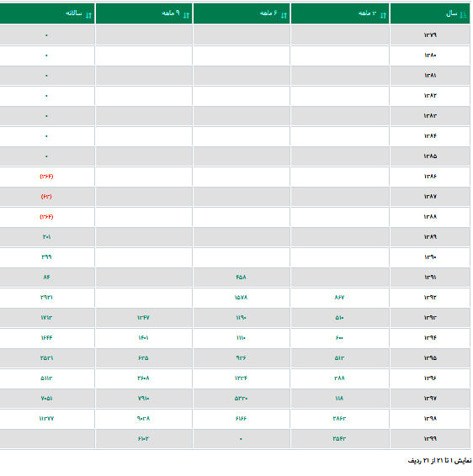Select the سالانه column header label

pos(74,13)
